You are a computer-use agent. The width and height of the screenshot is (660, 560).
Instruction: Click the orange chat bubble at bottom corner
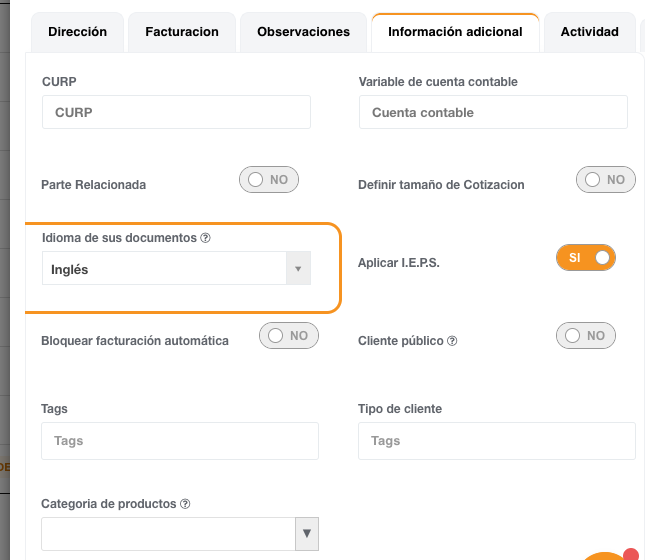tap(606, 557)
